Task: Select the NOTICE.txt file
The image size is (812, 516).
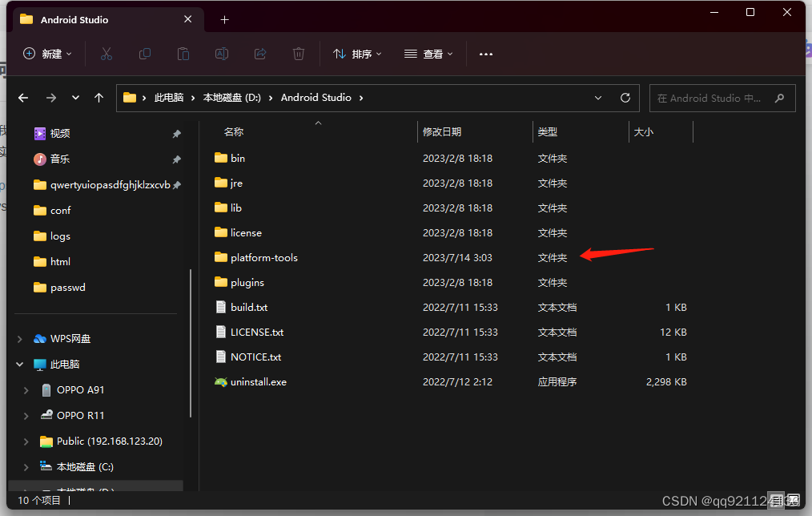Action: tap(255, 357)
